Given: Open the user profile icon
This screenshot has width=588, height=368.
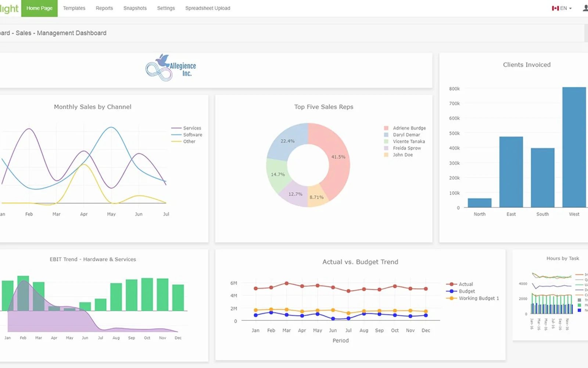Looking at the screenshot, I should (585, 8).
